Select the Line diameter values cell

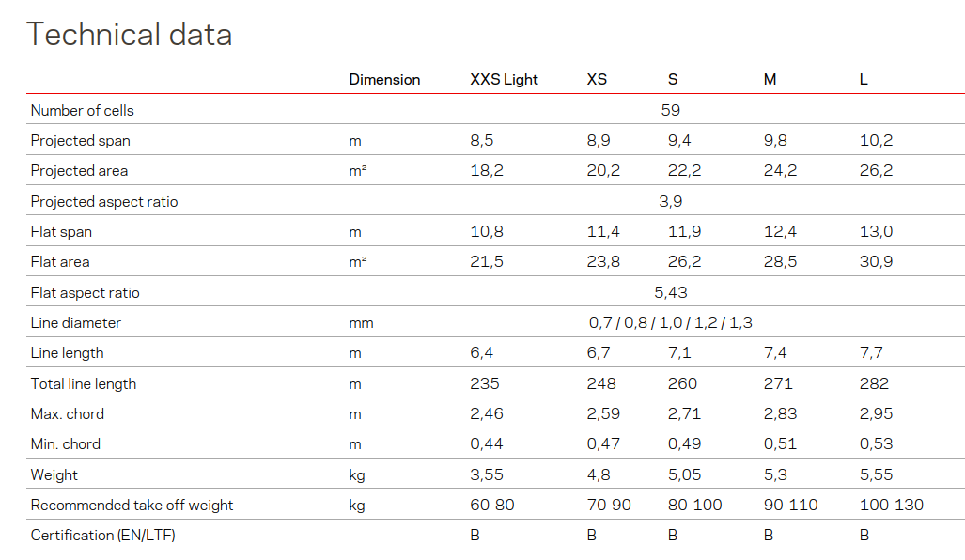(671, 323)
